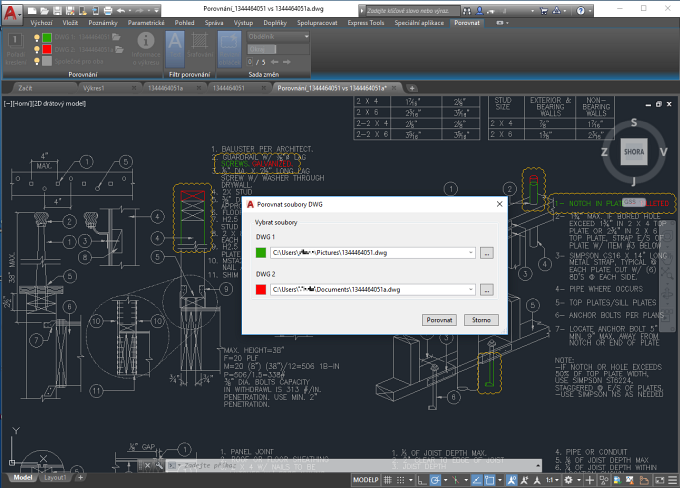Click the Save icon in quick access toolbar
680x488 pixels.
click(x=57, y=10)
